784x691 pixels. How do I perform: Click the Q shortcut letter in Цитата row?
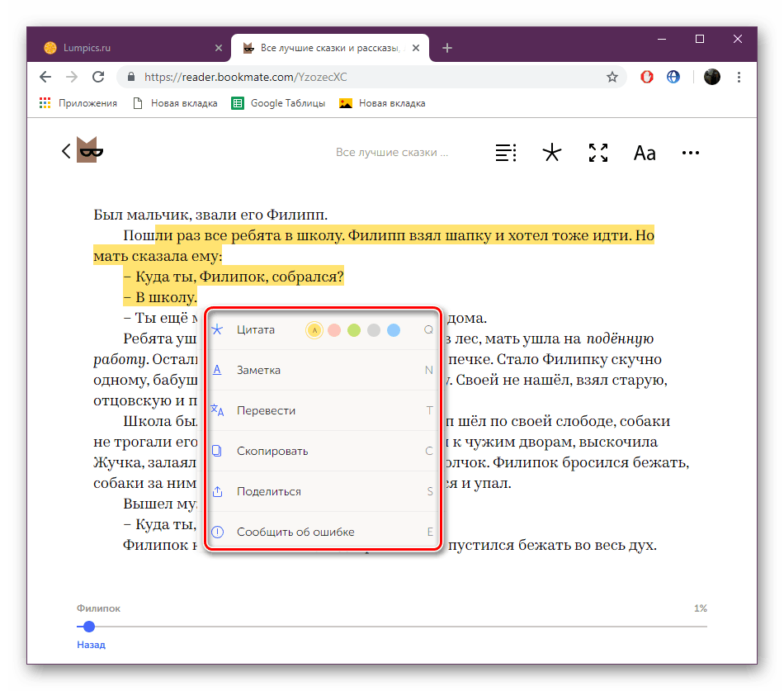pos(428,329)
